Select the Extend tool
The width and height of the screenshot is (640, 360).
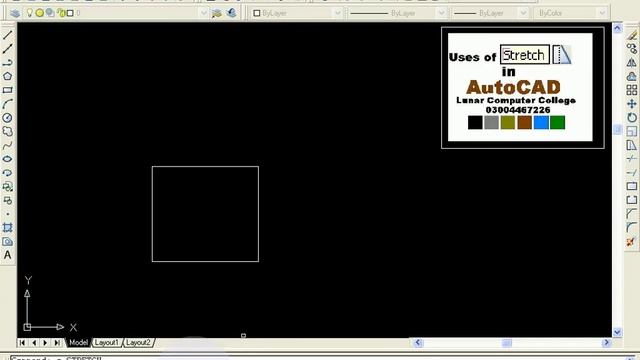pyautogui.click(x=631, y=173)
